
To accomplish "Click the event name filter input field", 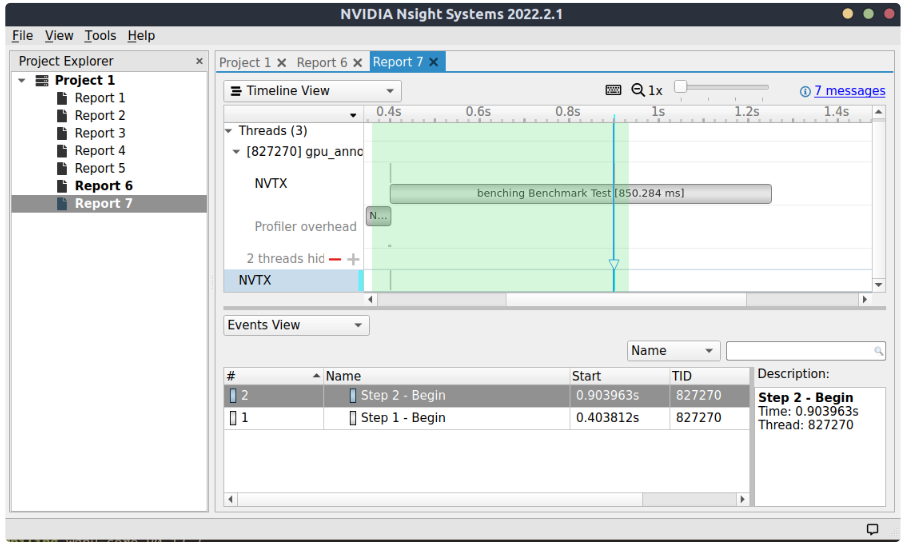I will (x=806, y=351).
